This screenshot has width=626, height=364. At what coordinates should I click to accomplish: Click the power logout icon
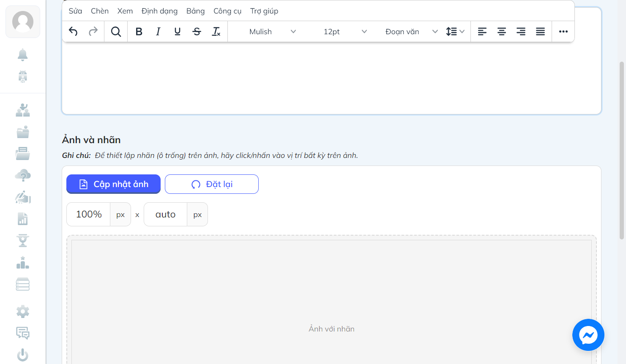[23, 355]
